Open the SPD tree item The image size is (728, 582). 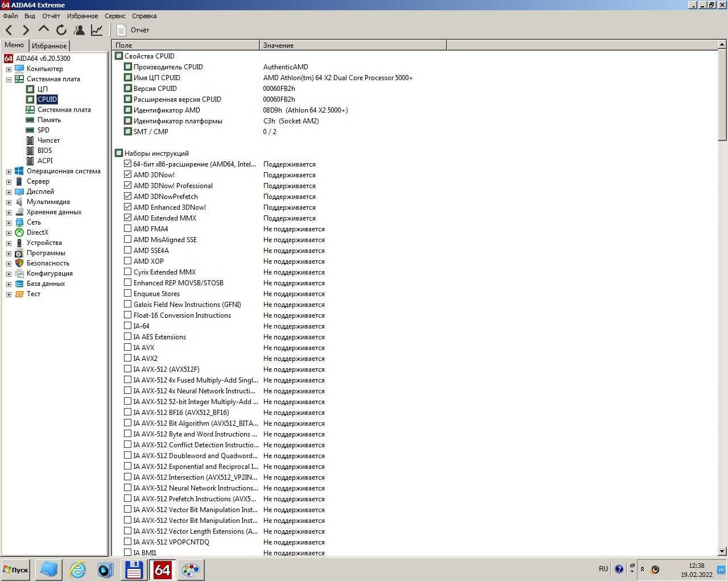tap(43, 130)
